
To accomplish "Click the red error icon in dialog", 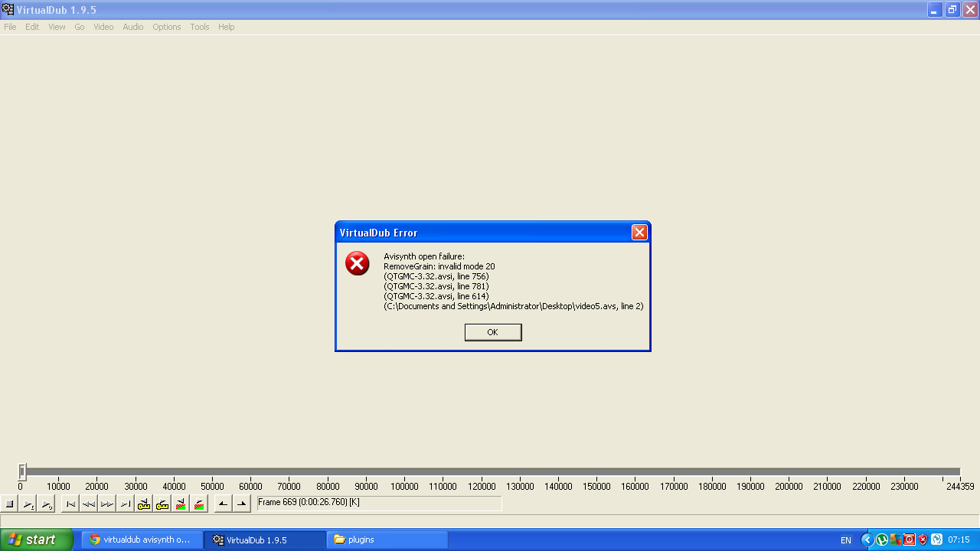I will [357, 263].
